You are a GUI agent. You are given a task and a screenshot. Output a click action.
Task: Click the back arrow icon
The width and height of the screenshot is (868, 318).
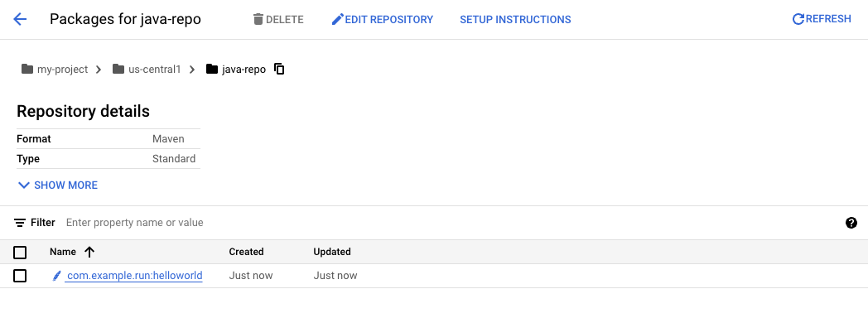coord(20,19)
